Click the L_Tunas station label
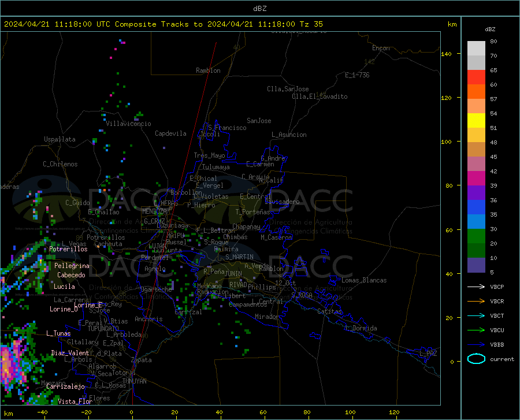Image resolution: width=520 pixels, height=420 pixels. (58, 333)
